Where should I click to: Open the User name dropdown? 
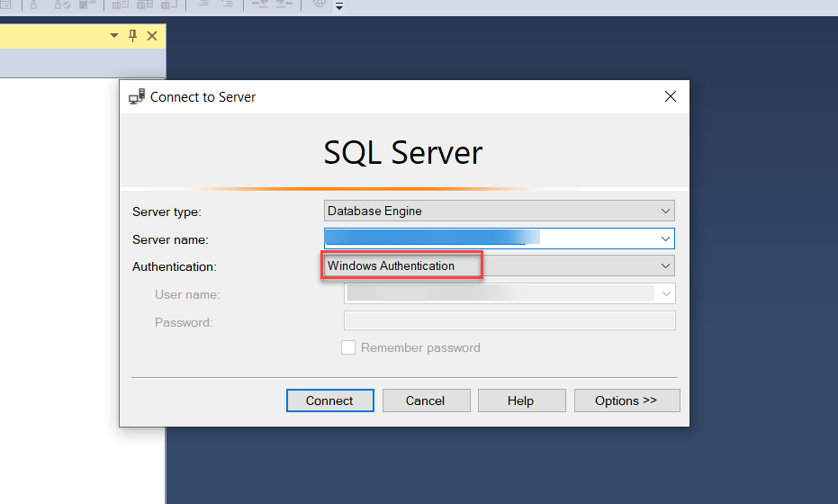tap(666, 293)
